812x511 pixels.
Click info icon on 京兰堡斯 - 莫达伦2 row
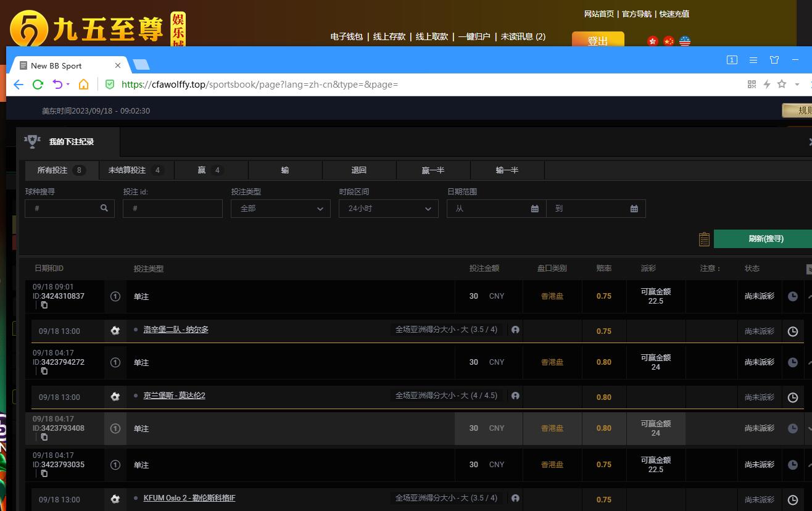pos(515,396)
